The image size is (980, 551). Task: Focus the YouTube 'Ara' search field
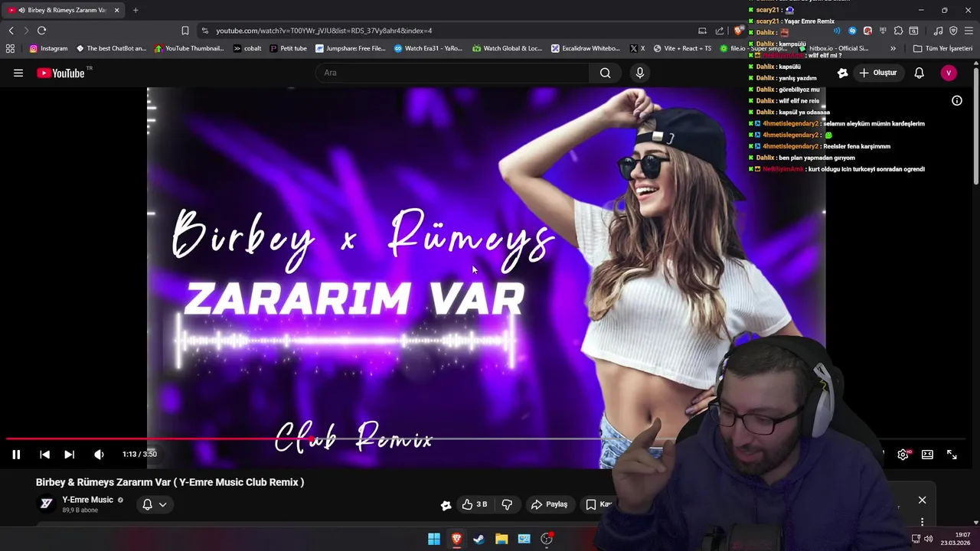[x=452, y=73]
